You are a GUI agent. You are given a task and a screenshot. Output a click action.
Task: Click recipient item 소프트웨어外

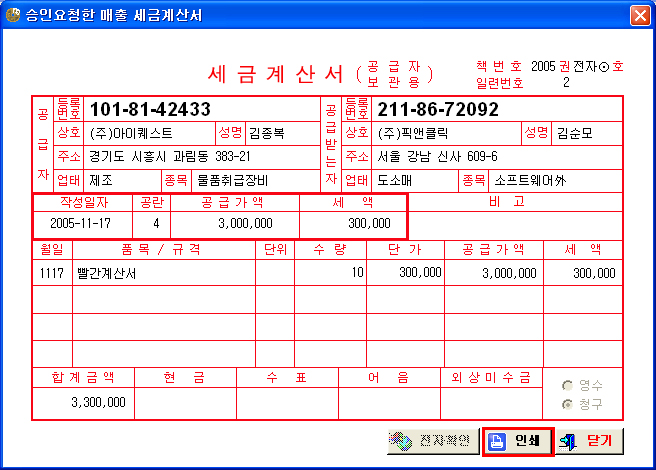coord(530,180)
